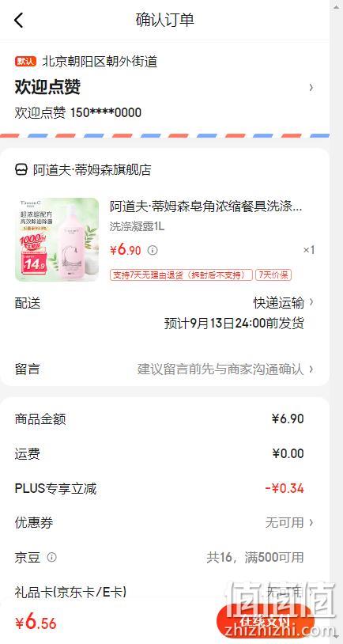
Task: Click the detergent product thumbnail
Action: pos(57,240)
